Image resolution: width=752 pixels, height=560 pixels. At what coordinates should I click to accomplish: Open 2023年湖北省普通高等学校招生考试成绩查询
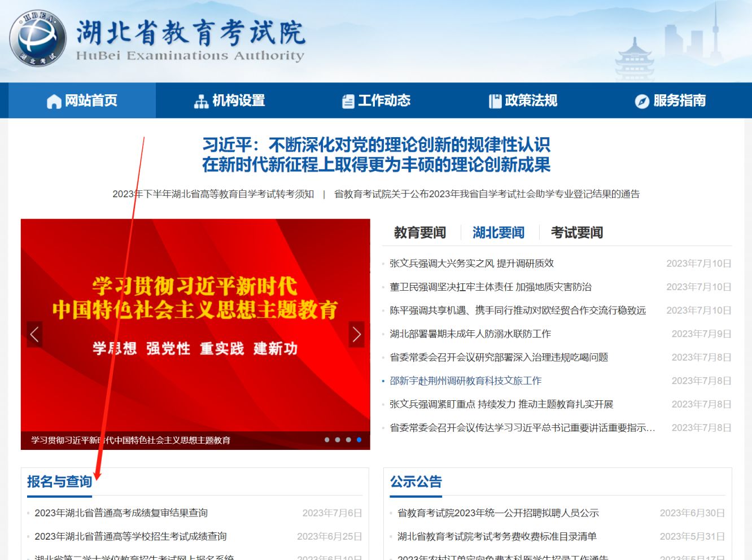click(130, 536)
